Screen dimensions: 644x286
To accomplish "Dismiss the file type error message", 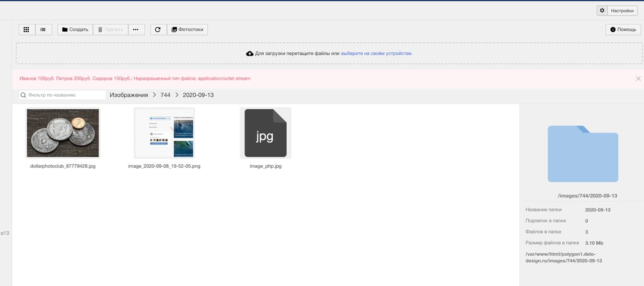I will (x=638, y=79).
